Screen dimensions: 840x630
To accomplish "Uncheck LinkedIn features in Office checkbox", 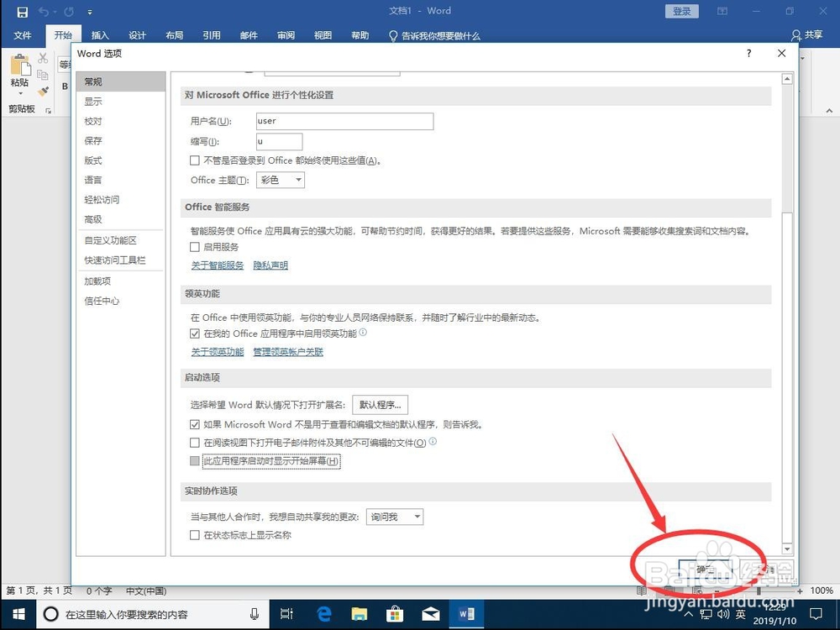I will click(195, 333).
